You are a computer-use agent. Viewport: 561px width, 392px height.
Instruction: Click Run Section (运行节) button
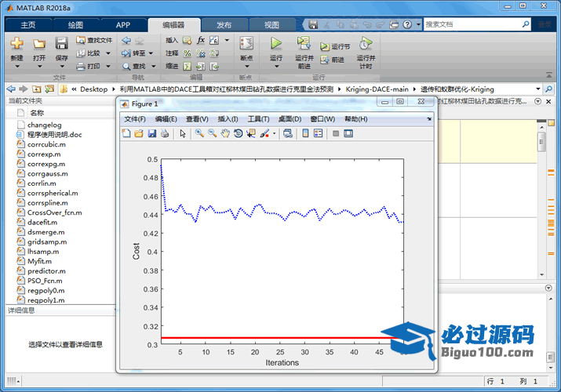tap(335, 47)
